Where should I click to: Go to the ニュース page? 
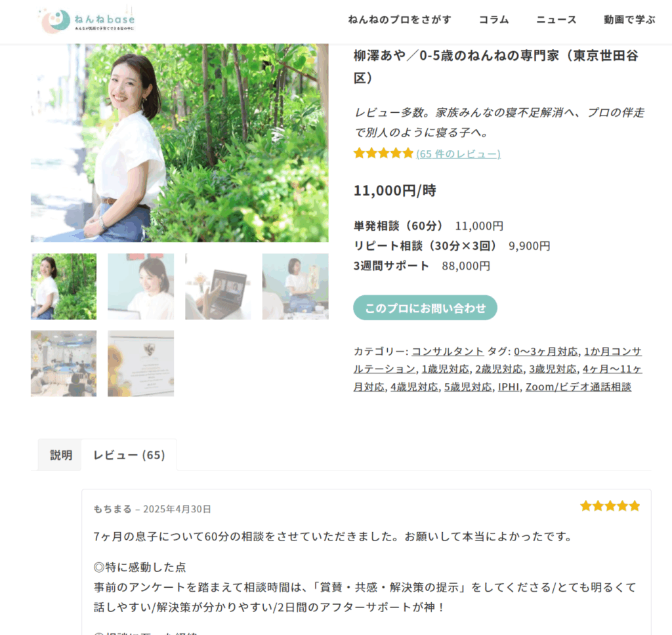click(556, 20)
